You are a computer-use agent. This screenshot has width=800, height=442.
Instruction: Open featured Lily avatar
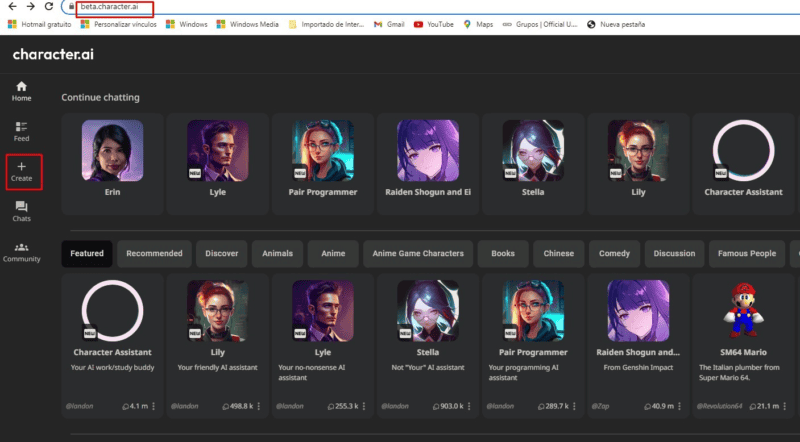218,310
